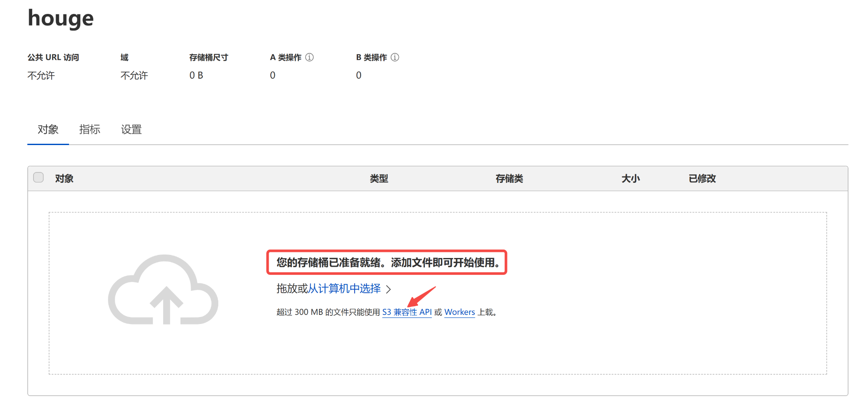868x400 pixels.
Task: Switch to the 对象 tab
Action: (48, 129)
